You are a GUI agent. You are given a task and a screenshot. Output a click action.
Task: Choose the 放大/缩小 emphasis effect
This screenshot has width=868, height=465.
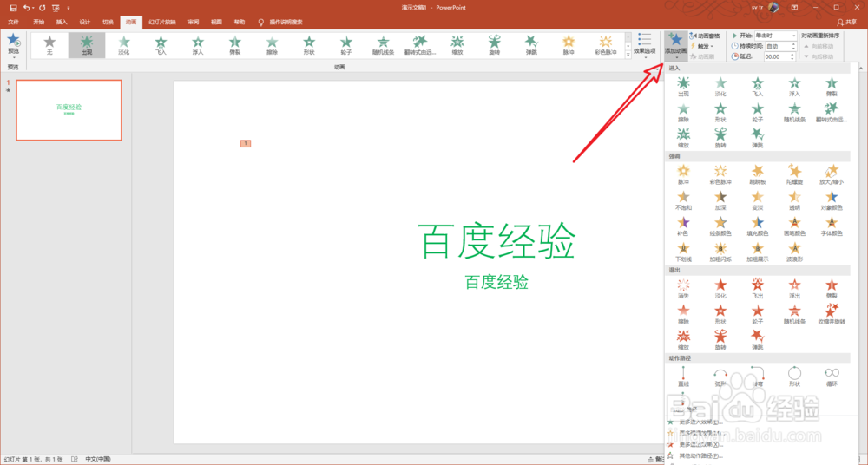click(x=832, y=175)
